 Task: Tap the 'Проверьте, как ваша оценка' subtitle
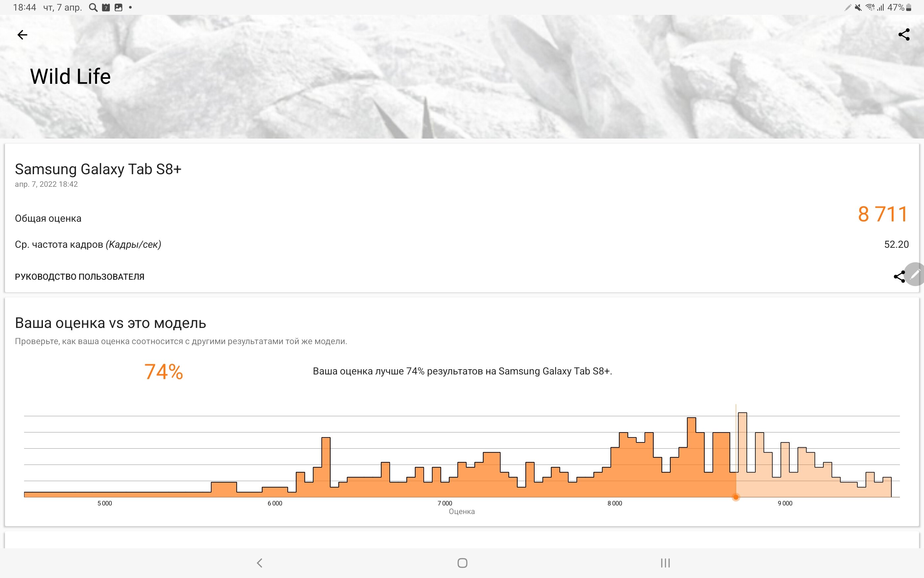[x=181, y=341]
